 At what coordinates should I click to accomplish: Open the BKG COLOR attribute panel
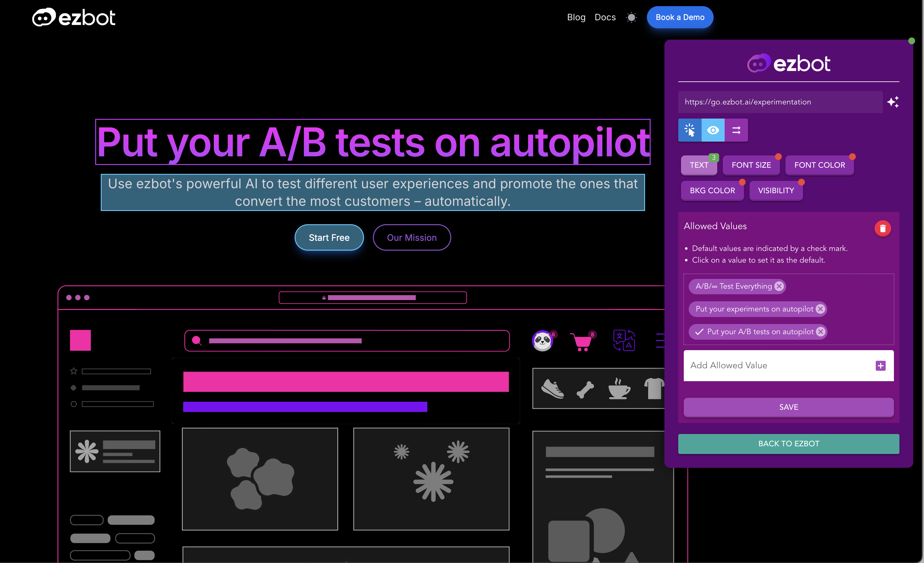coord(713,190)
